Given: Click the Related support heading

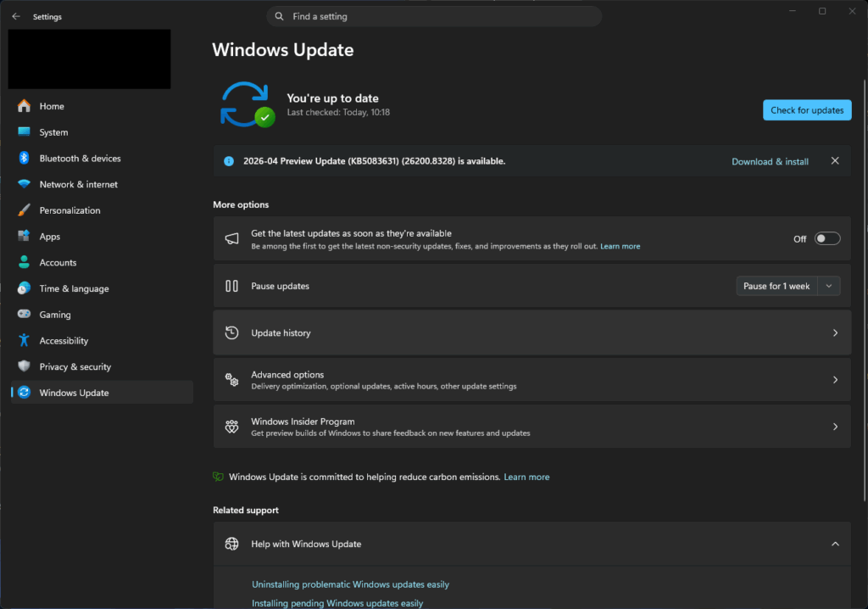Looking at the screenshot, I should point(246,510).
